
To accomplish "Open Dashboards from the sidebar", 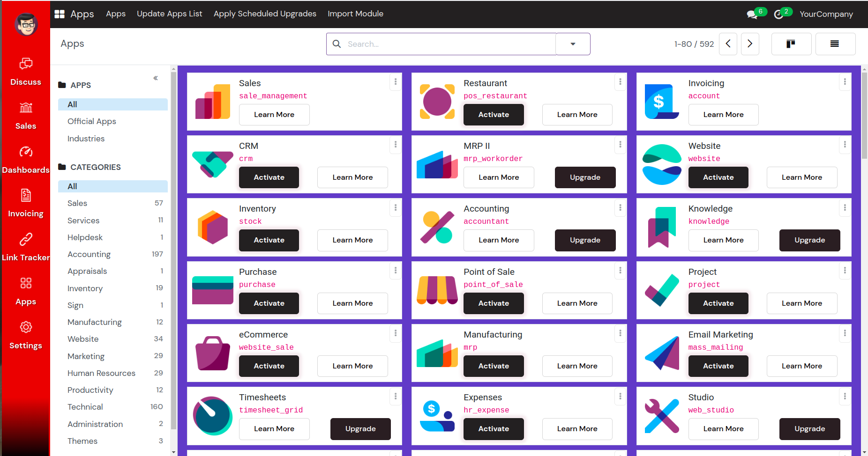I will (x=26, y=160).
